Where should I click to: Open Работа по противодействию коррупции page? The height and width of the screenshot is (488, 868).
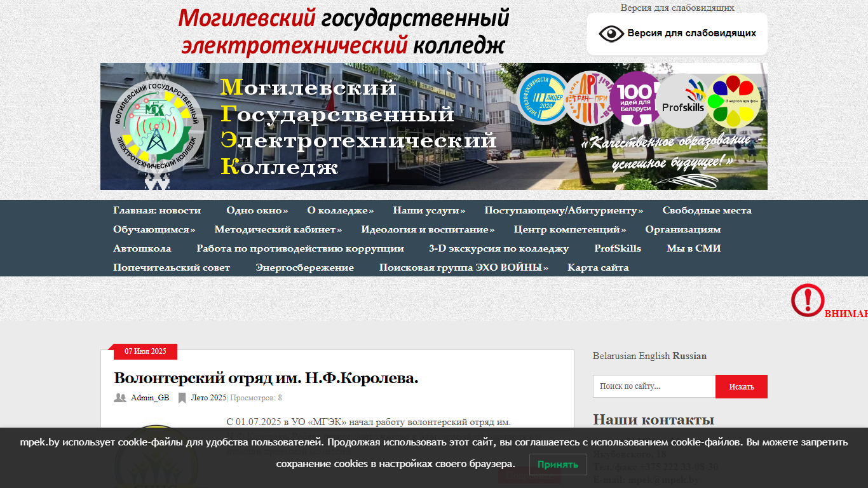click(x=300, y=248)
